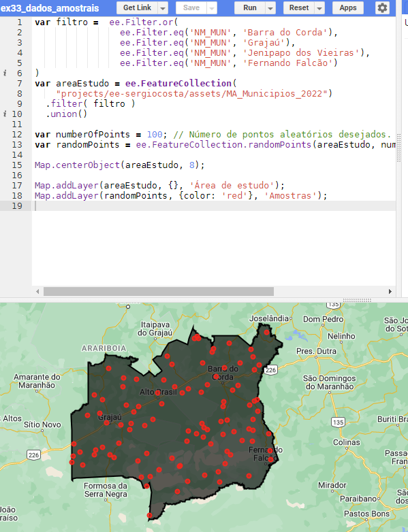Screen dimensions: 408x532
Task: Click the Save button
Action: 191,7
